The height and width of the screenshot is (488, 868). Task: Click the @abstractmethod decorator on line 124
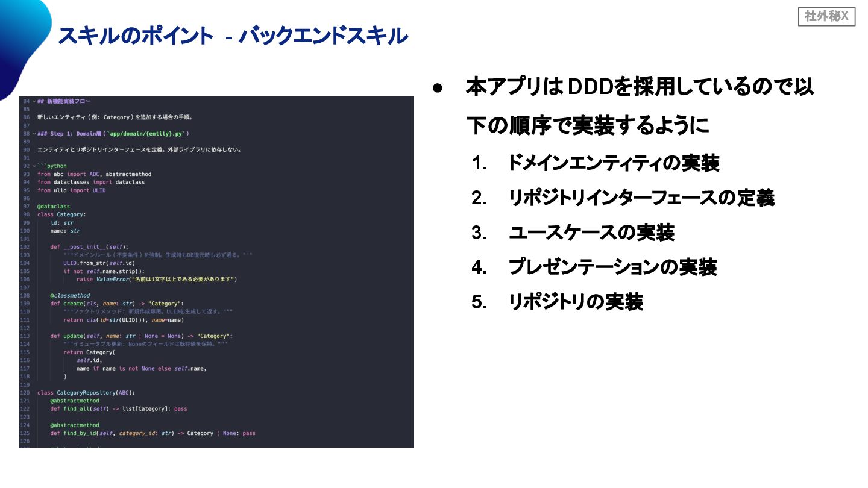(75, 425)
